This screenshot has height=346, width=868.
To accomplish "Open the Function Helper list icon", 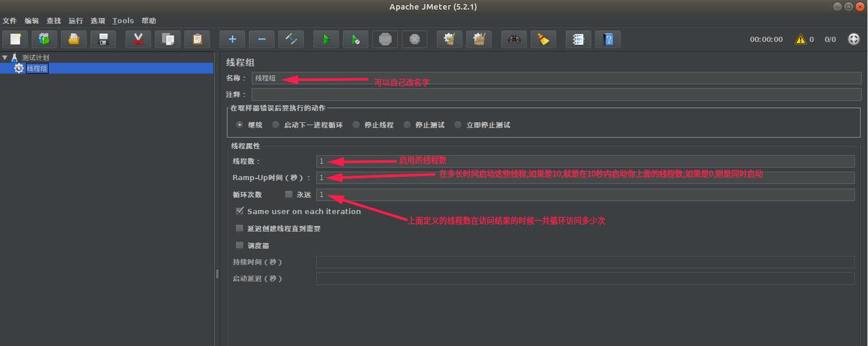I will click(578, 39).
